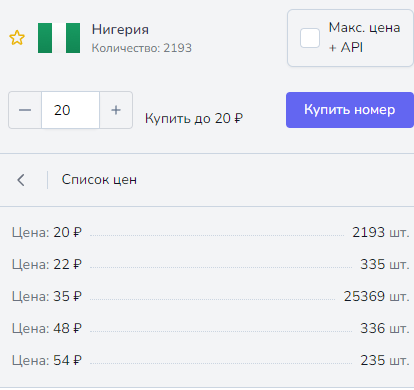Select the Цена: 20 ₽ row
Image resolution: width=414 pixels, height=390 pixels.
click(211, 232)
